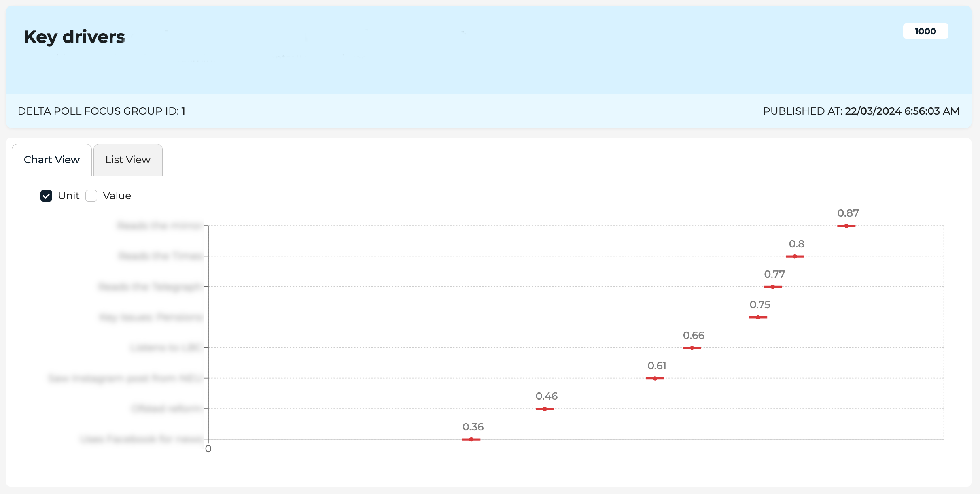Pick the red 0.66 data marker
Screen dimensions: 980x494
[x=692, y=348]
